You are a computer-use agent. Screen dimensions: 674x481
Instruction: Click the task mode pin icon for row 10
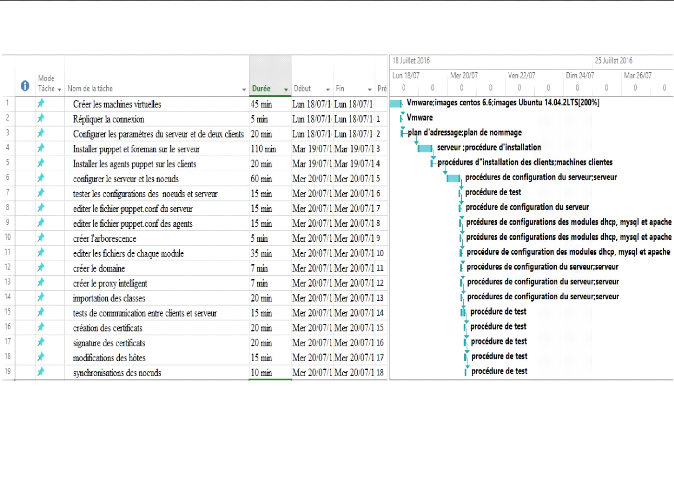click(41, 238)
